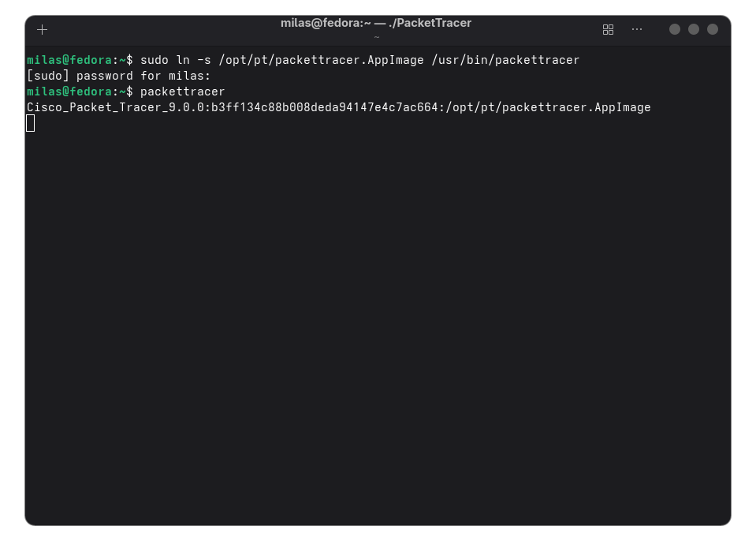Screen dimensions: 756x560
Task: Show the tab overview grid
Action: (608, 30)
